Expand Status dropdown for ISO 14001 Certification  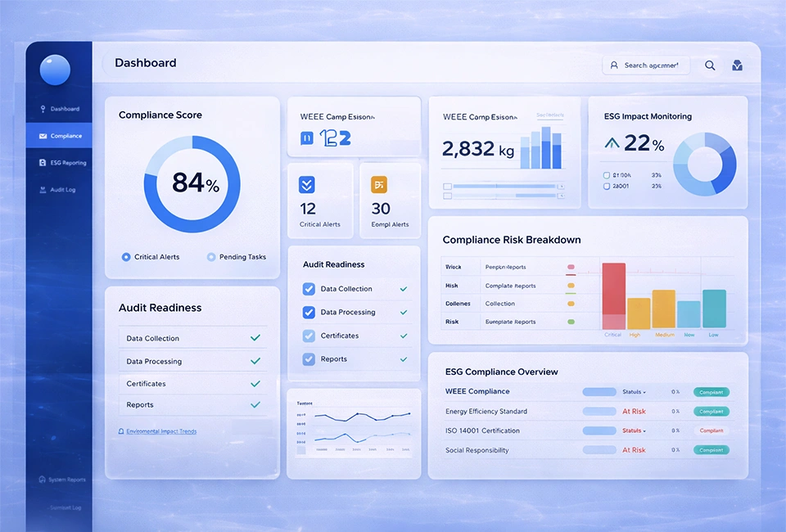pos(634,431)
